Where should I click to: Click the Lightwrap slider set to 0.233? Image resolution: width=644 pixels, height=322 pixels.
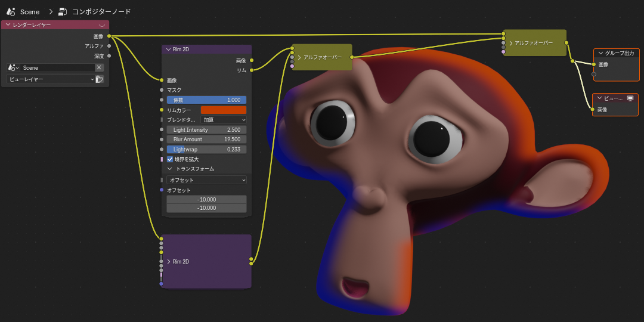(x=206, y=150)
